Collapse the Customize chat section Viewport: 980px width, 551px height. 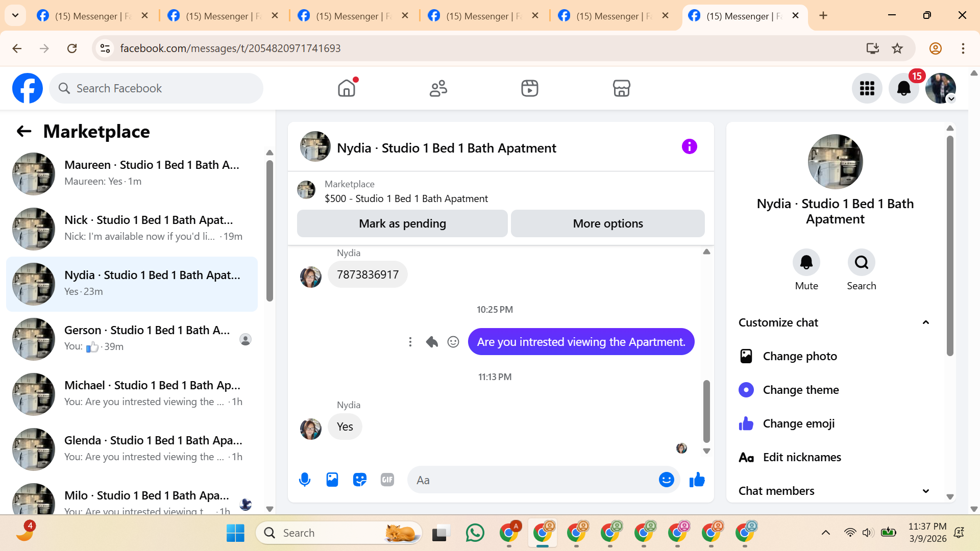[925, 322]
